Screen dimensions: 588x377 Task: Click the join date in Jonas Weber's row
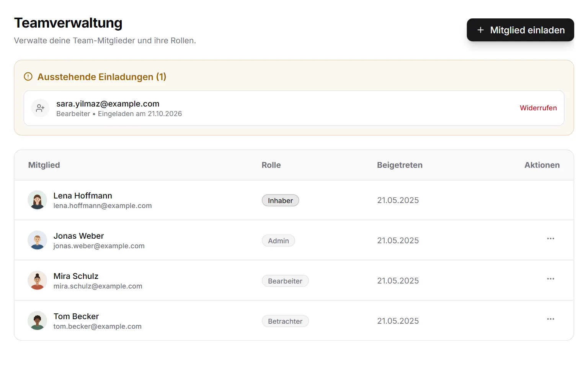pos(398,241)
